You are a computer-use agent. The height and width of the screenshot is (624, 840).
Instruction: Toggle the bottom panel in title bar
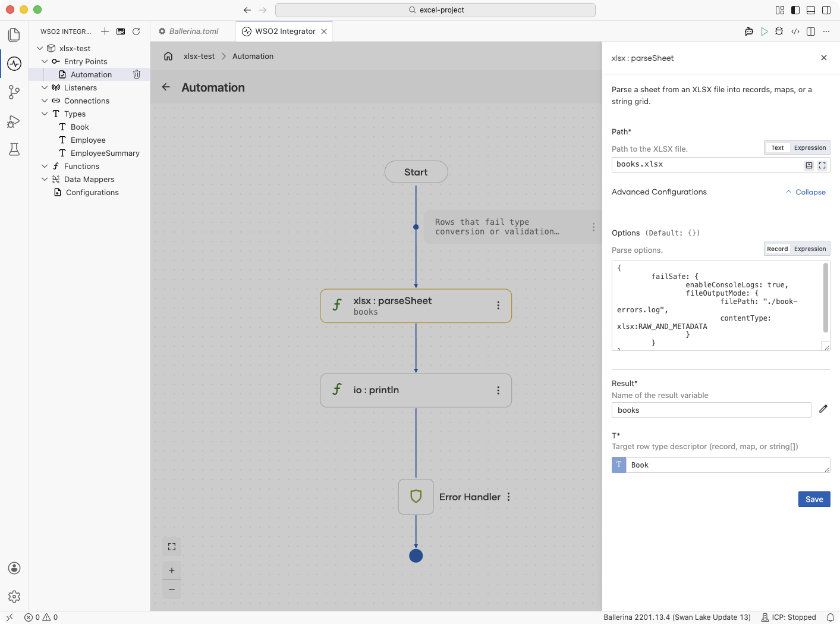[x=811, y=10]
